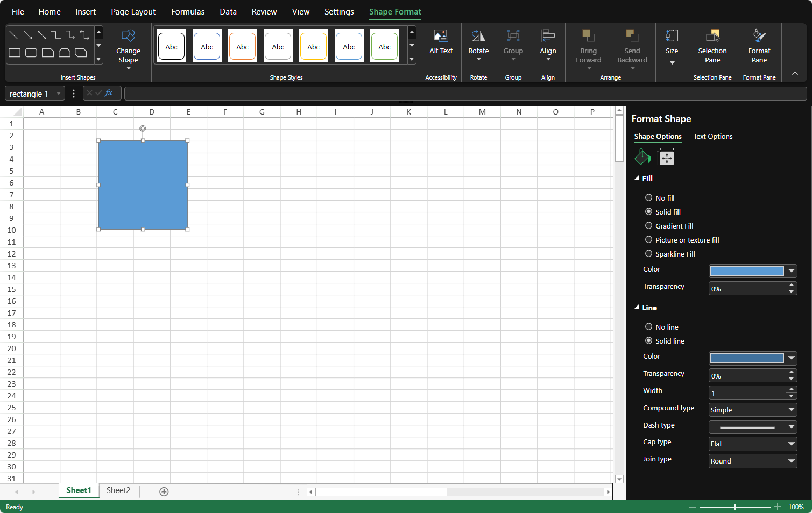812x513 pixels.
Task: Click the Line Width input field
Action: [746, 393]
